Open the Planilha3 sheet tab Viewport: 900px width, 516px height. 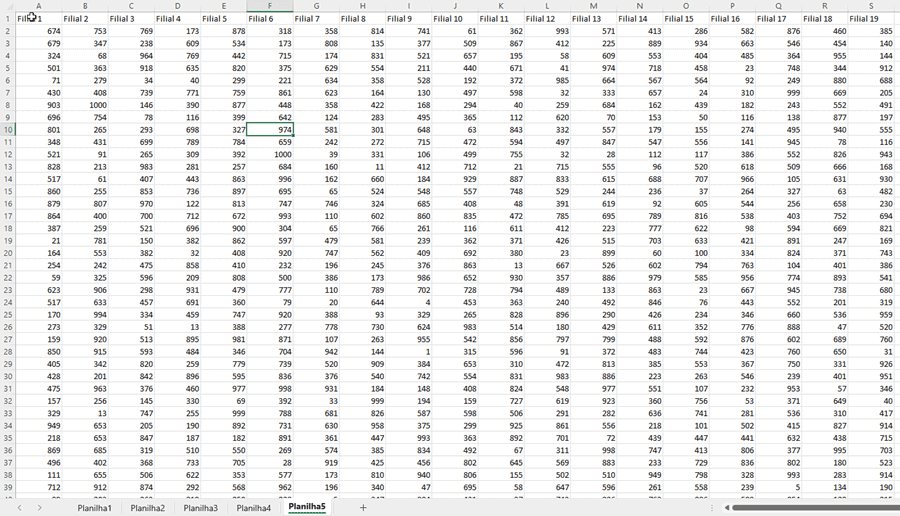click(200, 507)
